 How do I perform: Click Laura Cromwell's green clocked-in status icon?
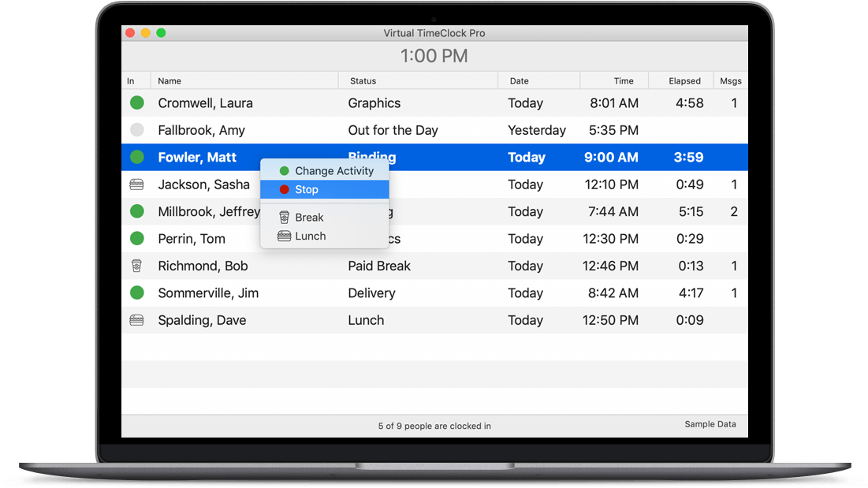(137, 102)
